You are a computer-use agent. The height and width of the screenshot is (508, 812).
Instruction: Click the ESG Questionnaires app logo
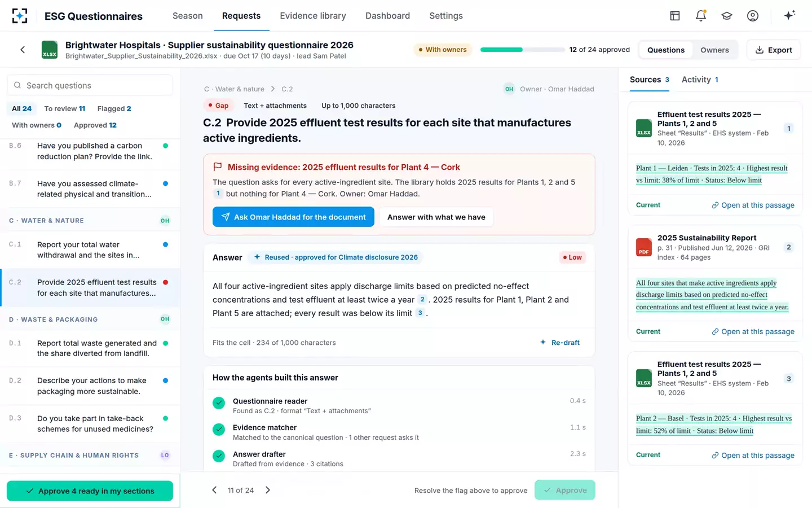click(20, 16)
